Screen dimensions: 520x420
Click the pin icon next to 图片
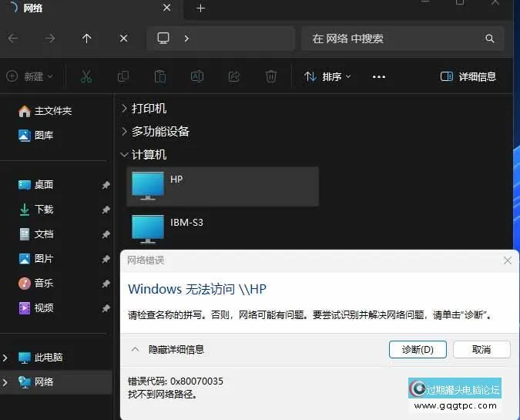106,259
